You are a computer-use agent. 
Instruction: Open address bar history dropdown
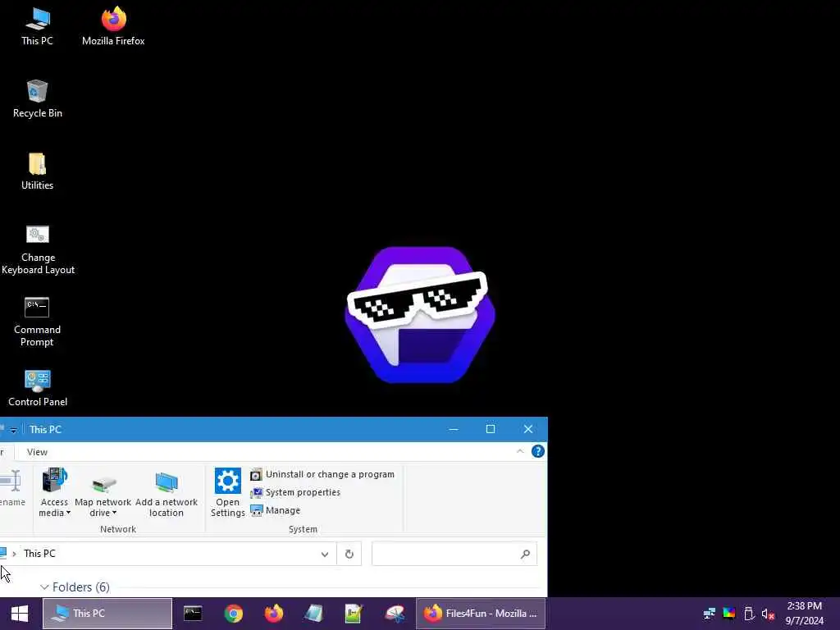coord(325,554)
